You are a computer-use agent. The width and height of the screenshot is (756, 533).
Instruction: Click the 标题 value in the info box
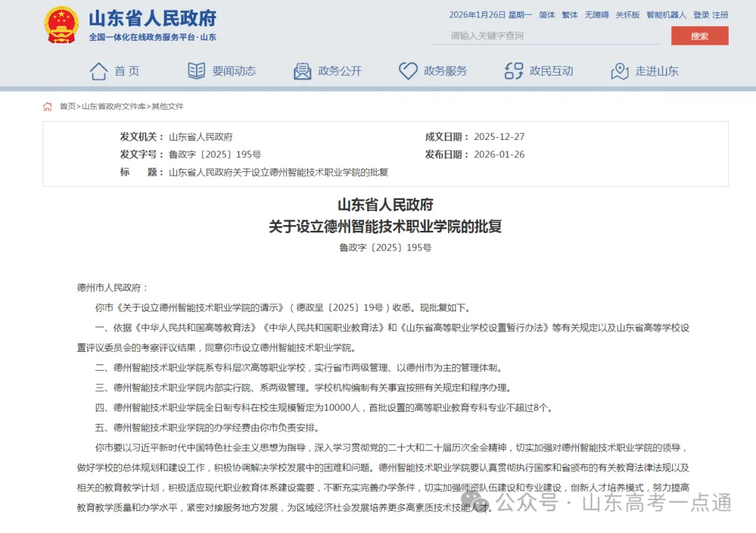[279, 173]
